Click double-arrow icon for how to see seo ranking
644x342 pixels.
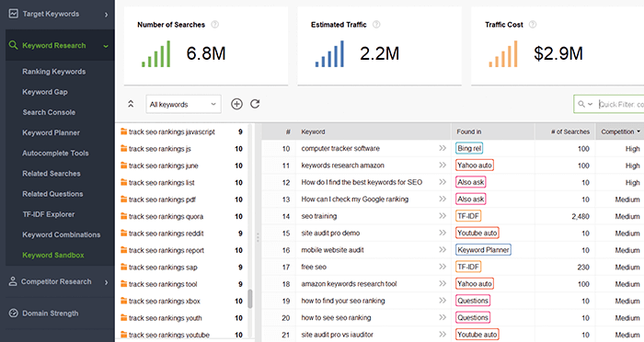tap(443, 317)
